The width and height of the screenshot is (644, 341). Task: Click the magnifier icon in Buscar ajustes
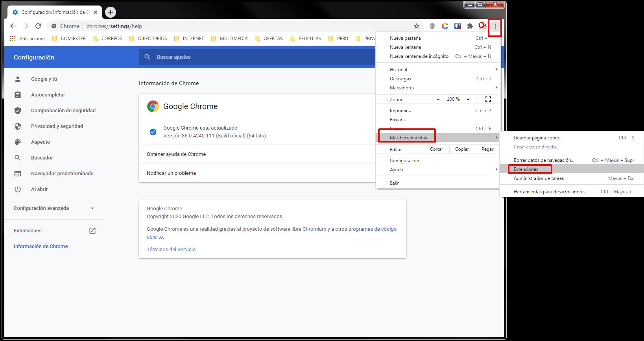pos(148,57)
